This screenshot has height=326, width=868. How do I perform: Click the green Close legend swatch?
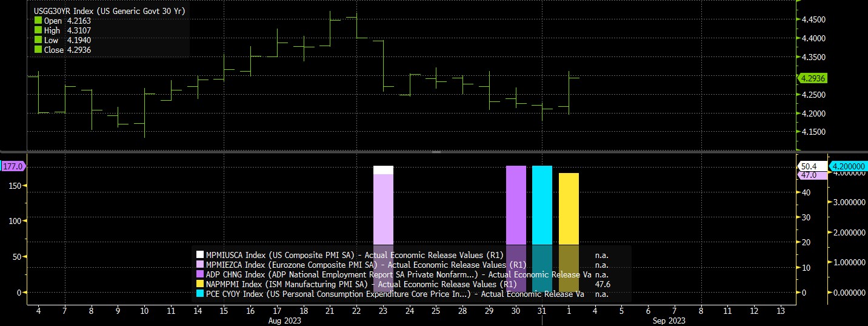click(x=38, y=50)
